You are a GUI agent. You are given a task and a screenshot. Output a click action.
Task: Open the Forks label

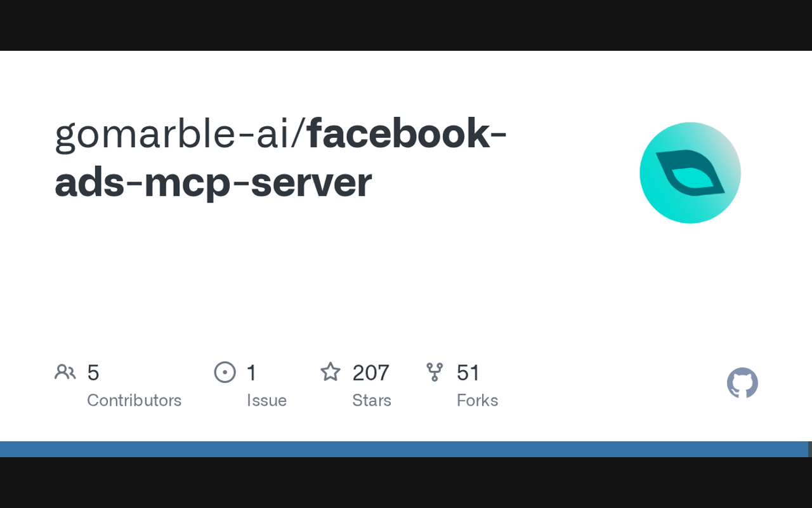tap(477, 401)
